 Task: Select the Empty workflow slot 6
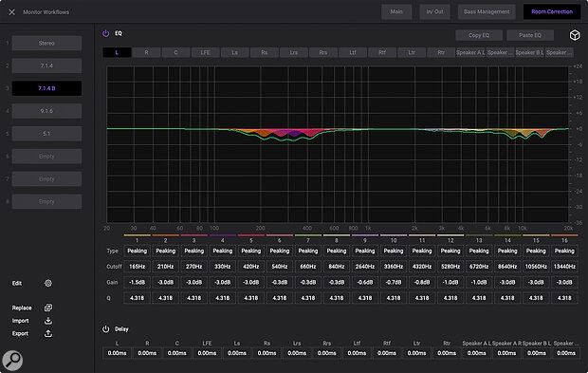(46, 157)
